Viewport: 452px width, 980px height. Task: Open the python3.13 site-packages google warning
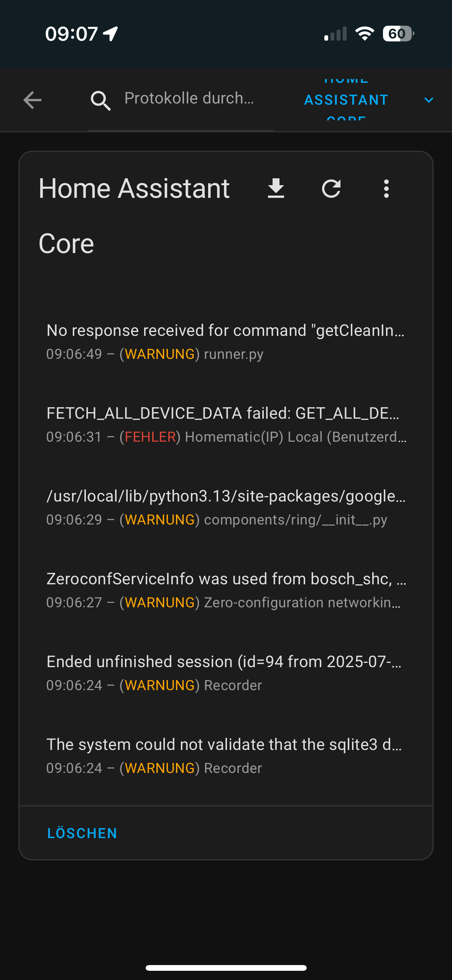coord(226,507)
